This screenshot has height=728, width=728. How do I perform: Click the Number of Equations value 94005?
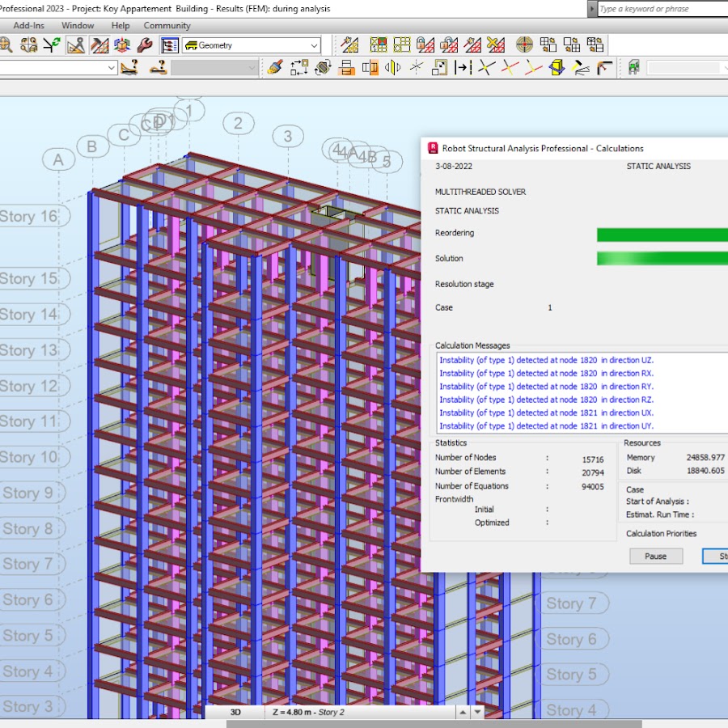tap(593, 487)
